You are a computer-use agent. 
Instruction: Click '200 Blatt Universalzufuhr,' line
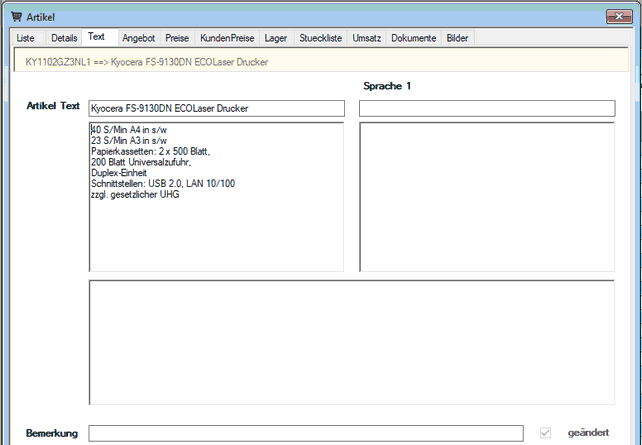tap(141, 162)
